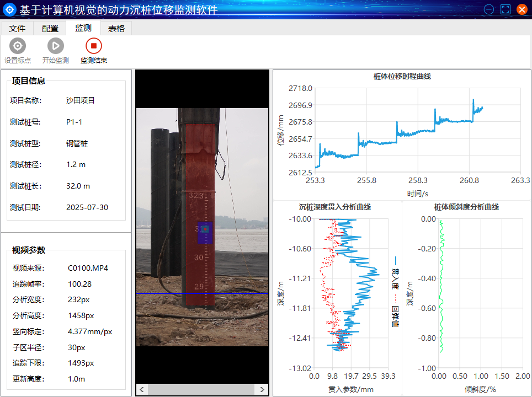The image size is (532, 397).
Task: Go to the 表格 tab
Action: [116, 29]
